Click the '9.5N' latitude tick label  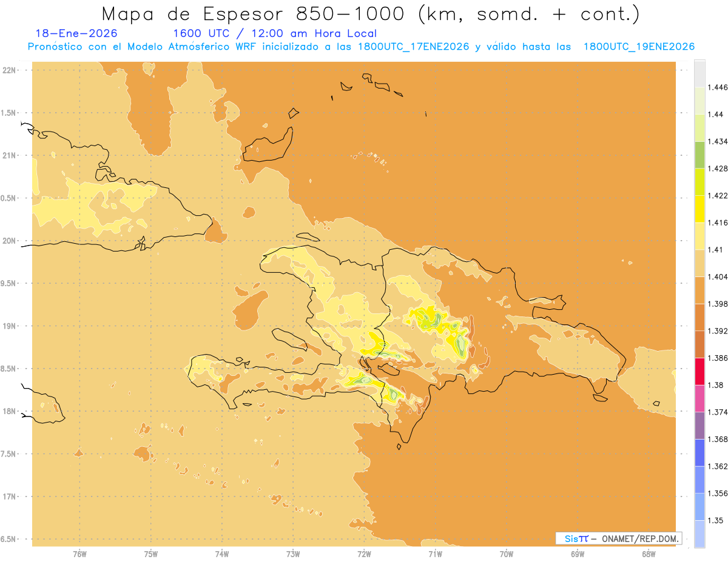tap(9, 284)
